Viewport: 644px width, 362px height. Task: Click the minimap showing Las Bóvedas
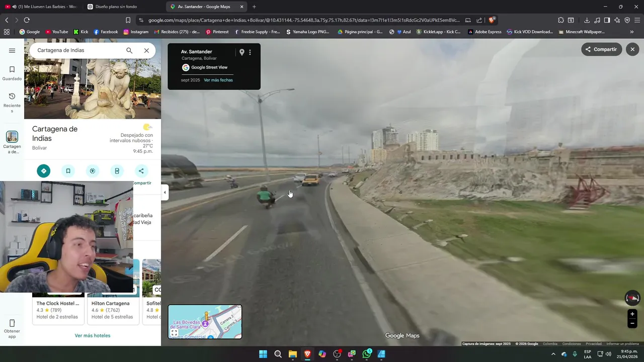(x=205, y=322)
